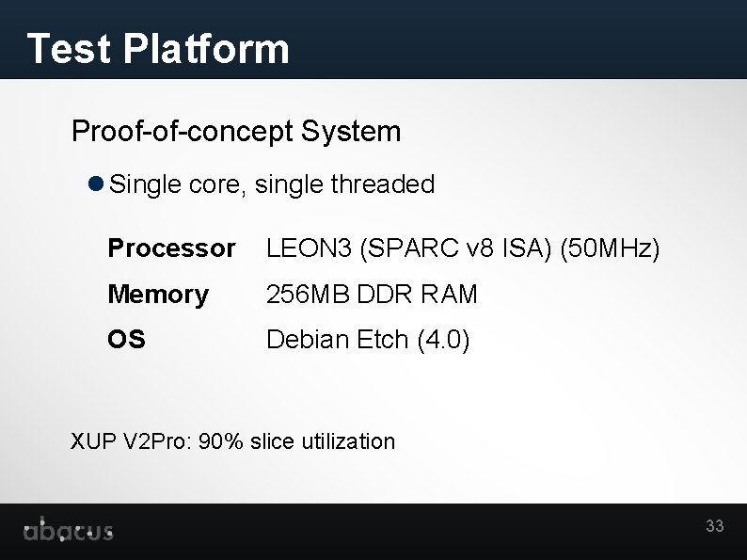Click the word 'threaded' in bullet line
This screenshot has width=747, height=560.
(x=382, y=184)
